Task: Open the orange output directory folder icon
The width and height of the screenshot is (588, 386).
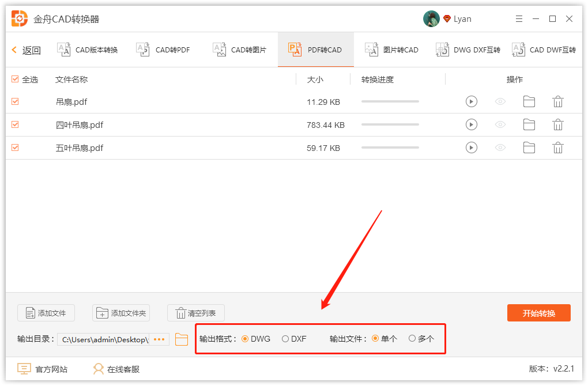Action: click(181, 339)
